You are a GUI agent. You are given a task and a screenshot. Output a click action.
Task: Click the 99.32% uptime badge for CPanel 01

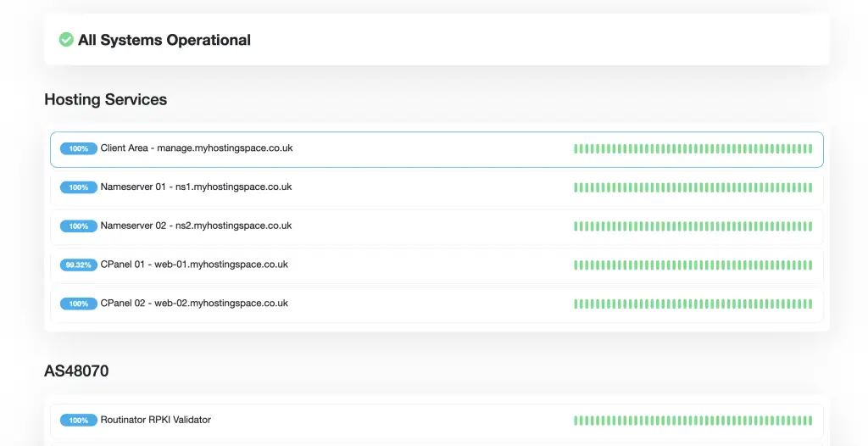(x=79, y=265)
